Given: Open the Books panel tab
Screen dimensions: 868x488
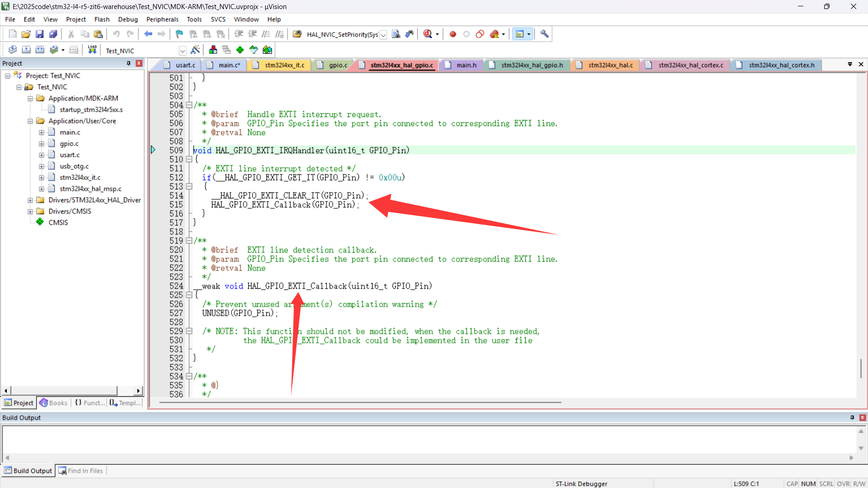Looking at the screenshot, I should [53, 403].
